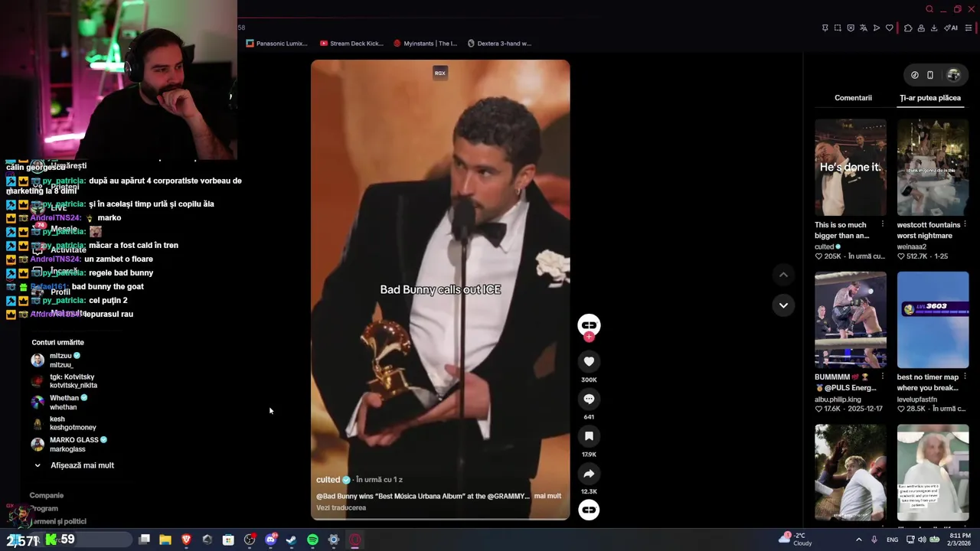Open the 'Myinstants | The l...' bookmark
The image size is (980, 551).
425,44
